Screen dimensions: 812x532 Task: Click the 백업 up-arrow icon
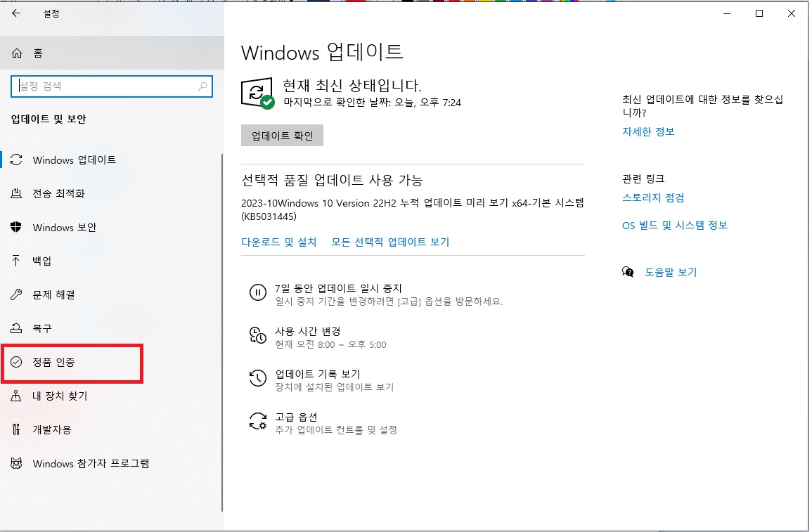pos(16,261)
